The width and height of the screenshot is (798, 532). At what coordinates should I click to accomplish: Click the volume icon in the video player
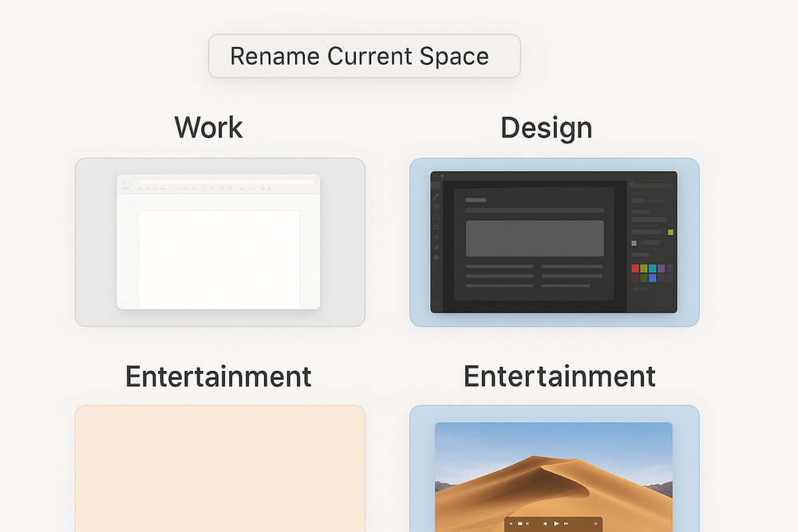(545, 523)
